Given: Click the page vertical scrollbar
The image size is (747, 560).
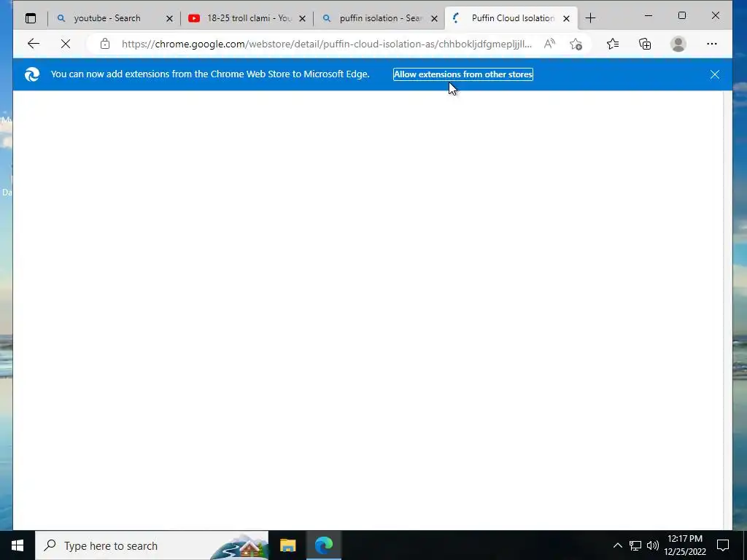Looking at the screenshot, I should pos(727,309).
